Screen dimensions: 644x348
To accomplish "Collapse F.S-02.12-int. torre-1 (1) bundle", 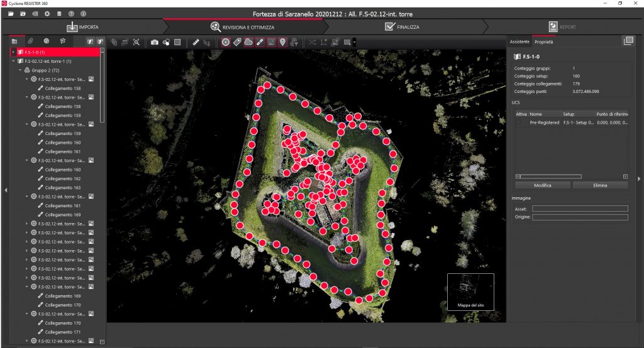I will pos(14,62).
